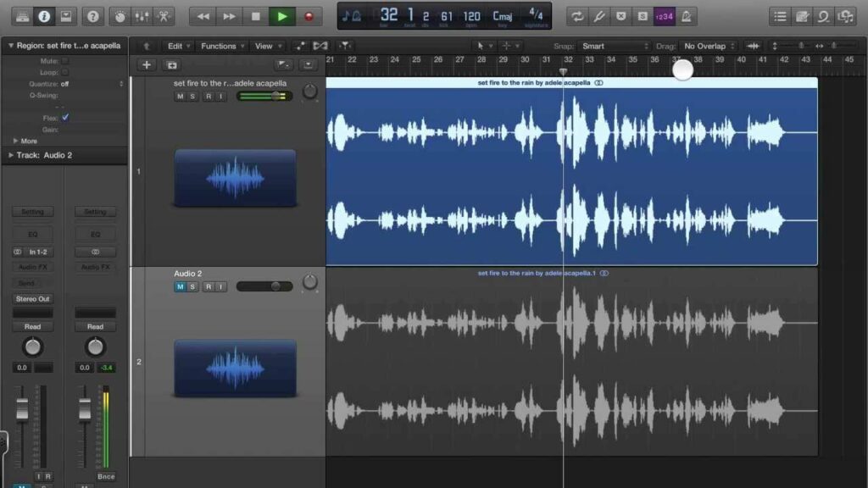Select the muted acapella.1 region

click(x=572, y=362)
